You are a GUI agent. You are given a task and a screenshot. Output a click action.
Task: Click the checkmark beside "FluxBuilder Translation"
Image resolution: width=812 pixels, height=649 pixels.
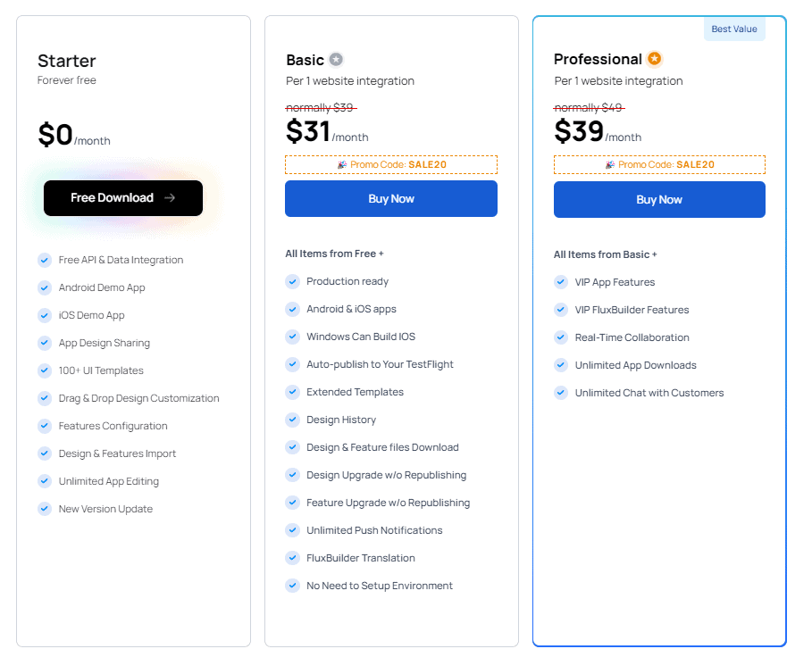(x=292, y=557)
